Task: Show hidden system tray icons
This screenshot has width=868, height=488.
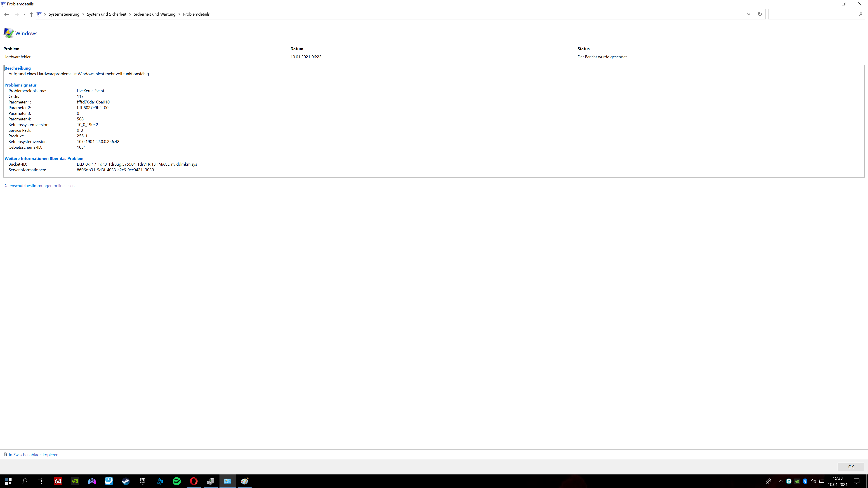Action: tap(780, 481)
